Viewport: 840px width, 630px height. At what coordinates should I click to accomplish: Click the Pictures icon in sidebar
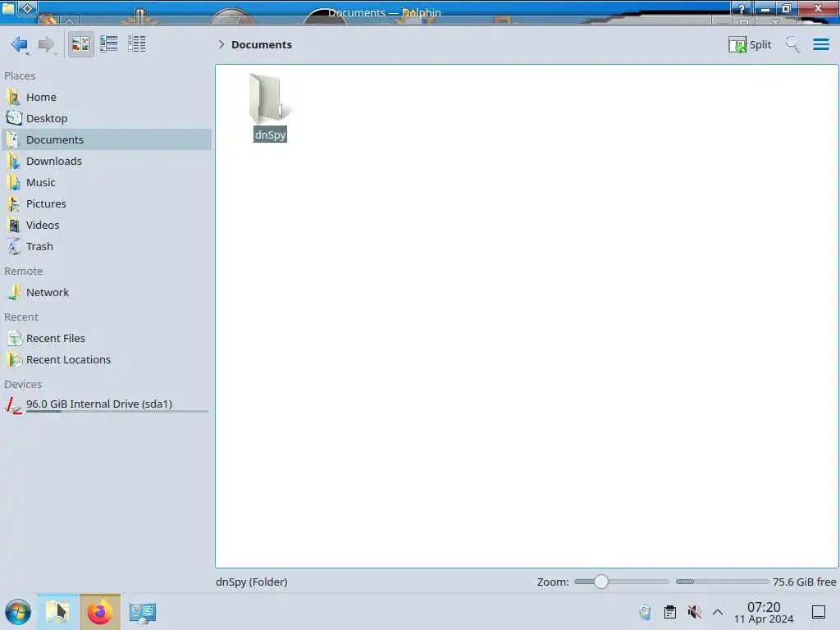tap(14, 204)
